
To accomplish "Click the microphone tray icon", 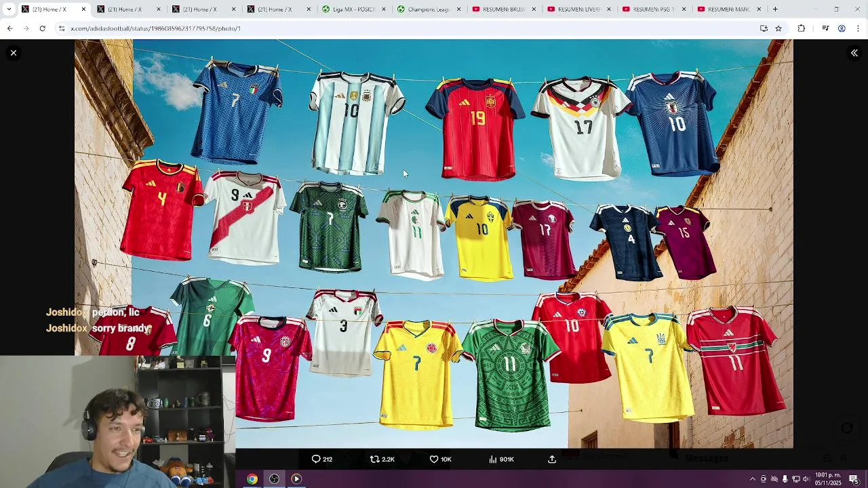I will point(785,479).
